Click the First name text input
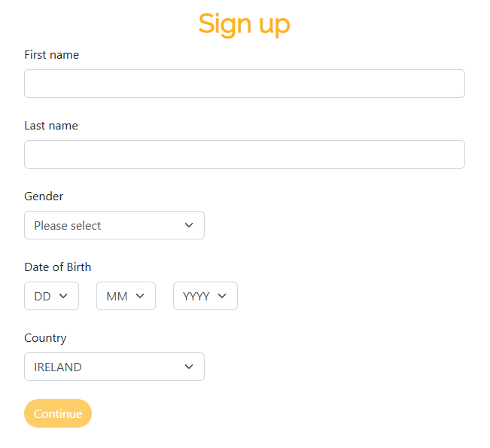 [x=245, y=84]
